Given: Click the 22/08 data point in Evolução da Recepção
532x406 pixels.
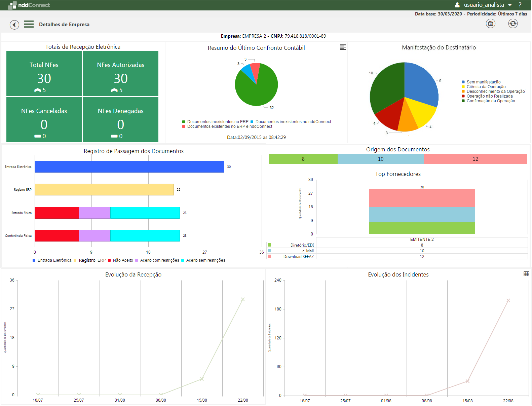Looking at the screenshot, I should tap(242, 299).
